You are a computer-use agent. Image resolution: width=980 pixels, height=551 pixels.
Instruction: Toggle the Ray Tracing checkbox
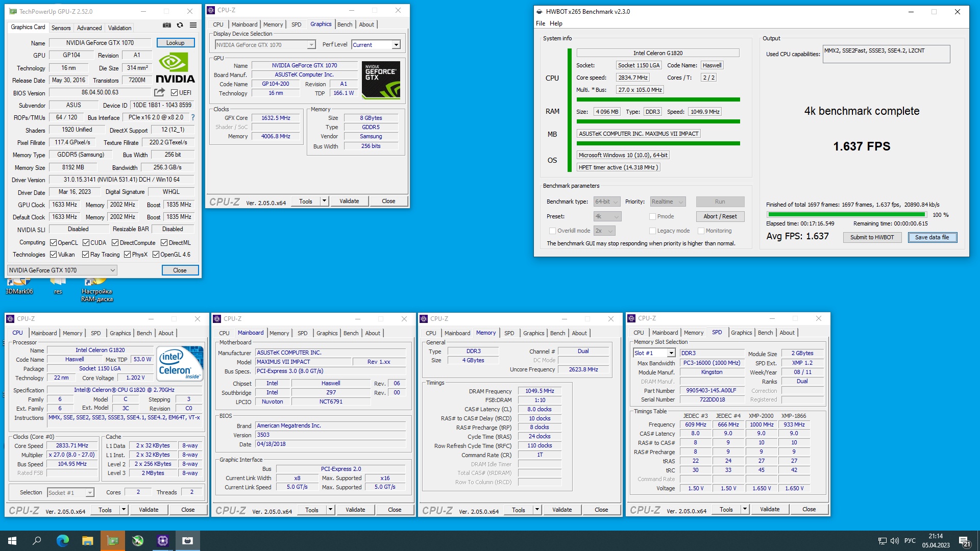(85, 255)
